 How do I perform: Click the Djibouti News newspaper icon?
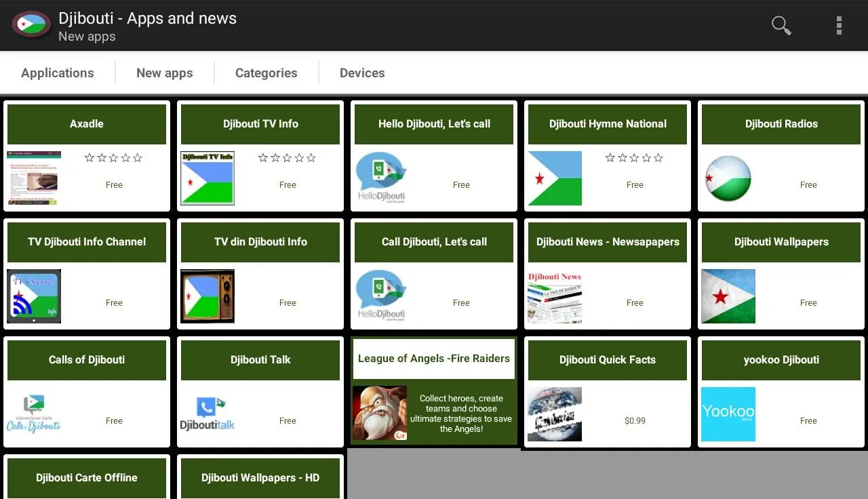(555, 296)
